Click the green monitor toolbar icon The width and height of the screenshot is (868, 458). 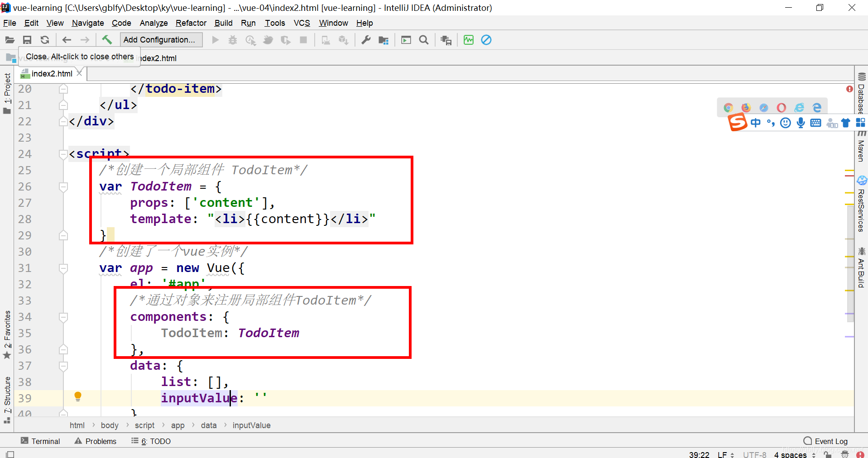pyautogui.click(x=469, y=40)
